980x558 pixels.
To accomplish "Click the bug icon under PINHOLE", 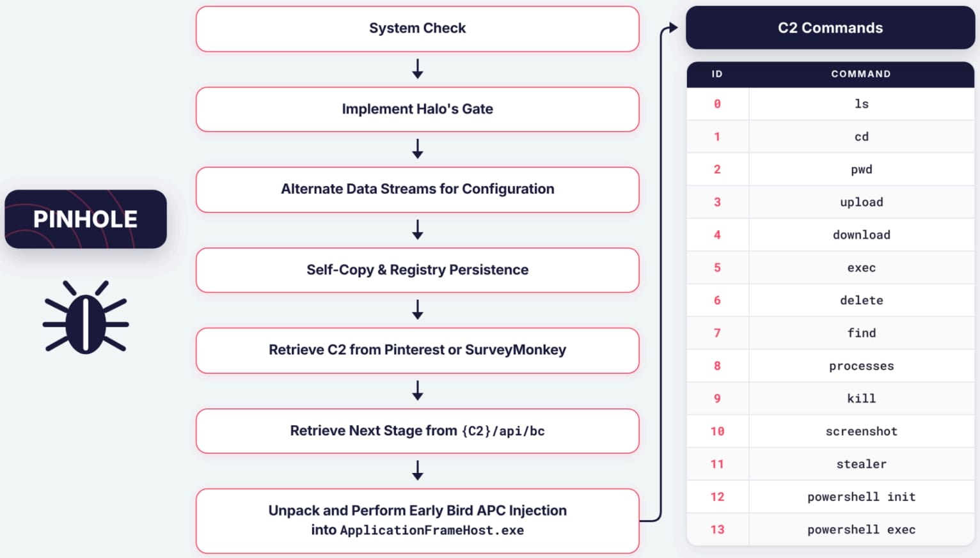I will pos(86,316).
